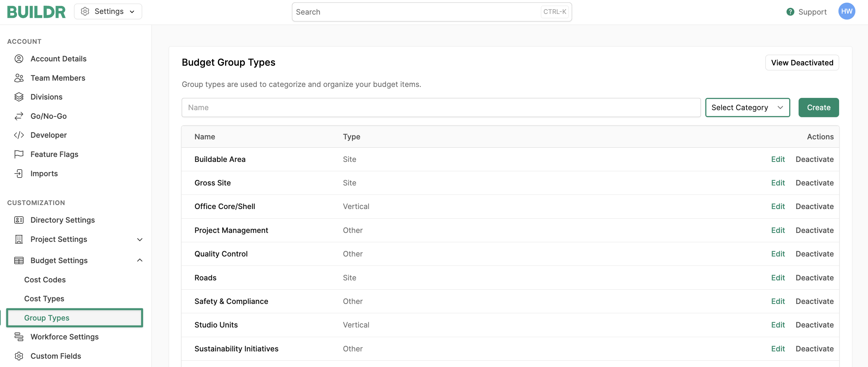This screenshot has width=868, height=367.
Task: Collapse the Budget Settings section chevron
Action: click(140, 260)
